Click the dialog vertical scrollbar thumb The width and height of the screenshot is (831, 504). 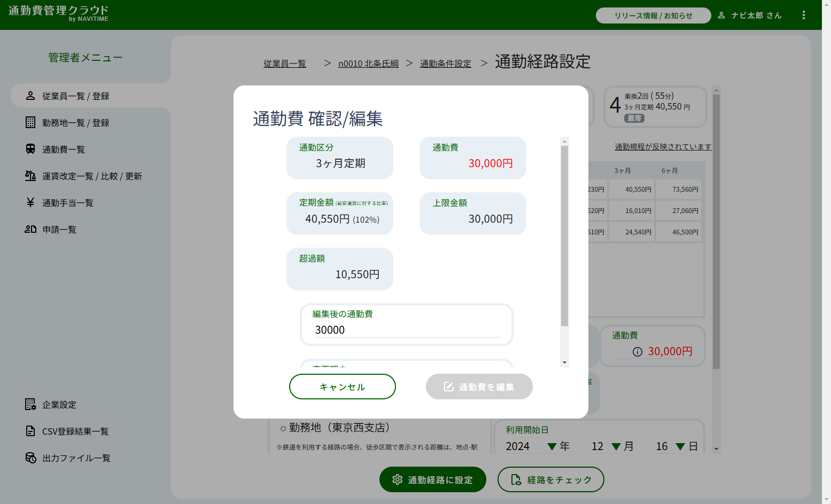pos(564,235)
